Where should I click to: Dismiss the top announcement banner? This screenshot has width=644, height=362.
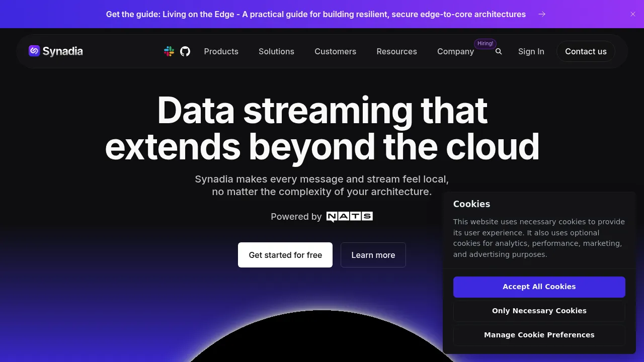click(633, 14)
